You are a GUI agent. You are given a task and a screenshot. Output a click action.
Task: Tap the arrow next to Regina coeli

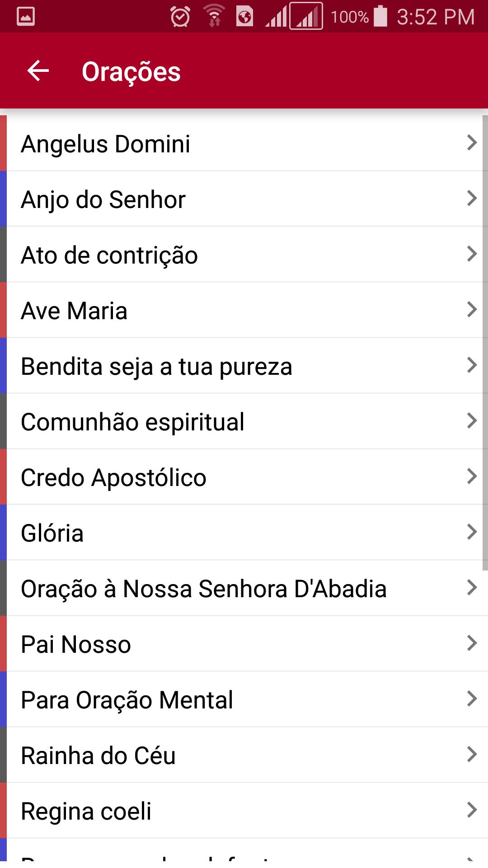coord(472,810)
